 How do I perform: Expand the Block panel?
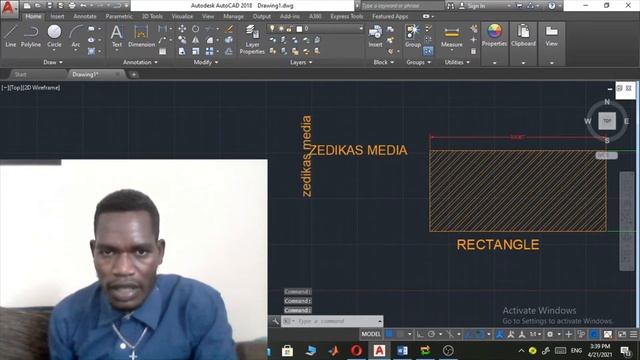pos(384,62)
